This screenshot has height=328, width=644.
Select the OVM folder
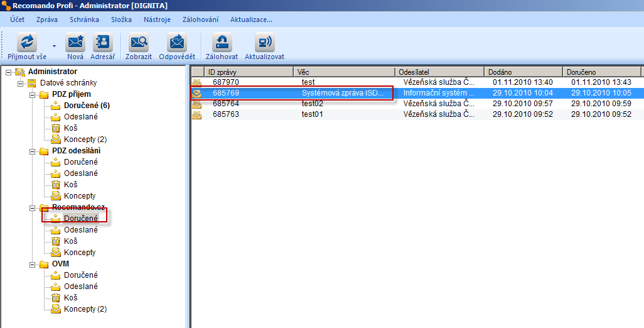60,263
